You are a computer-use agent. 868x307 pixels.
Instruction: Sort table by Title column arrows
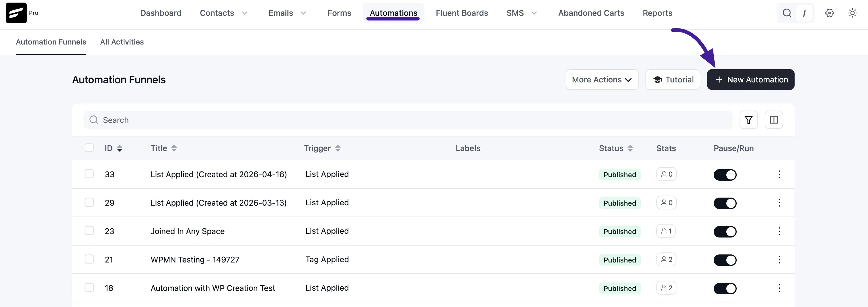(x=174, y=148)
